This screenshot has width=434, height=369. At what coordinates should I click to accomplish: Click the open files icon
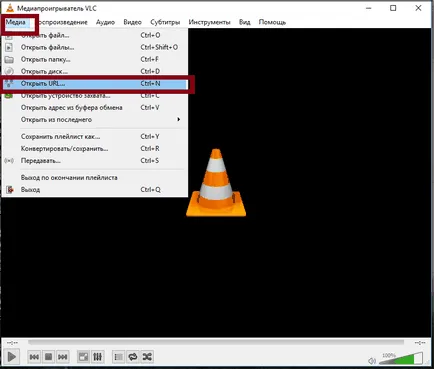click(9, 47)
